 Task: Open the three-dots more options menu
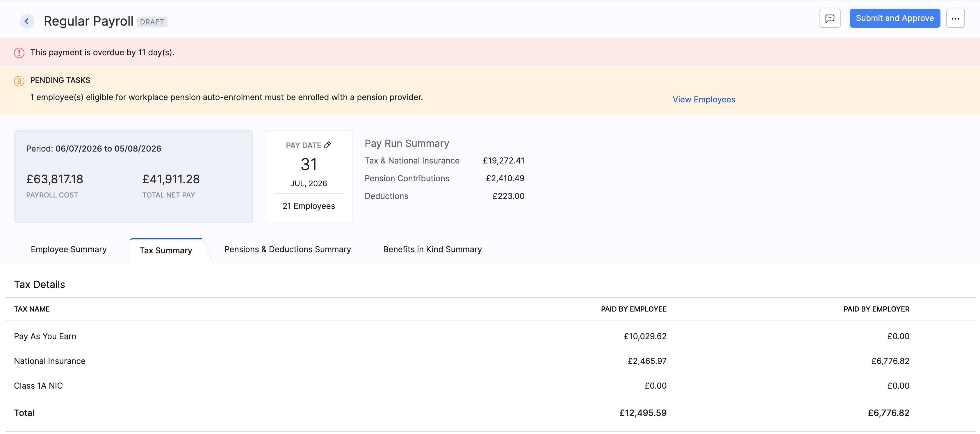click(955, 18)
